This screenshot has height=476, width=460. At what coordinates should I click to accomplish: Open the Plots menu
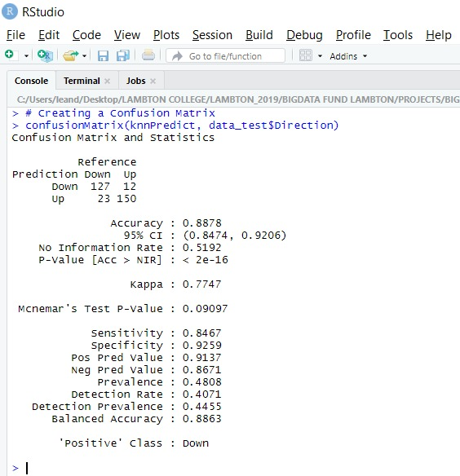point(166,35)
